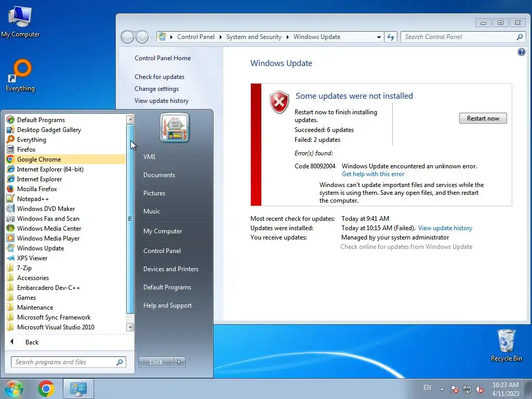Click the EN language indicator

[427, 388]
